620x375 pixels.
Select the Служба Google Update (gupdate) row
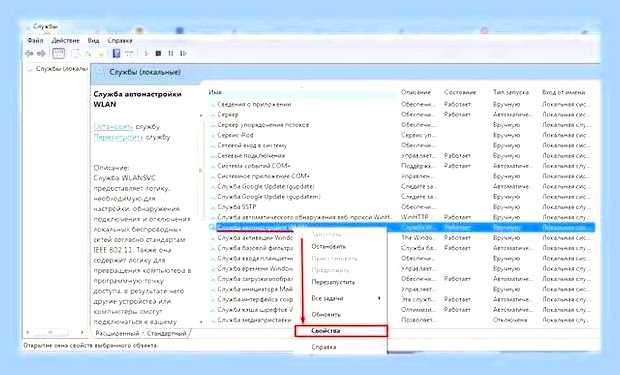click(400, 187)
